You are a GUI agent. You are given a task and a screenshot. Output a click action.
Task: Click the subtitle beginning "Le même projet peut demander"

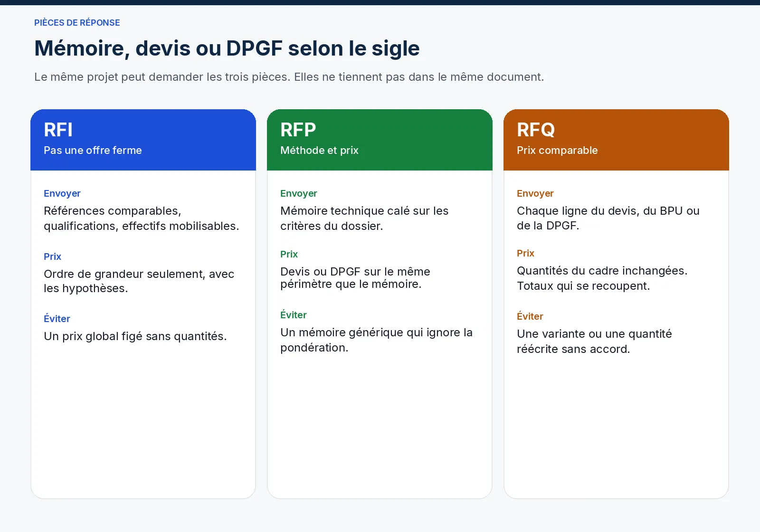click(x=289, y=77)
